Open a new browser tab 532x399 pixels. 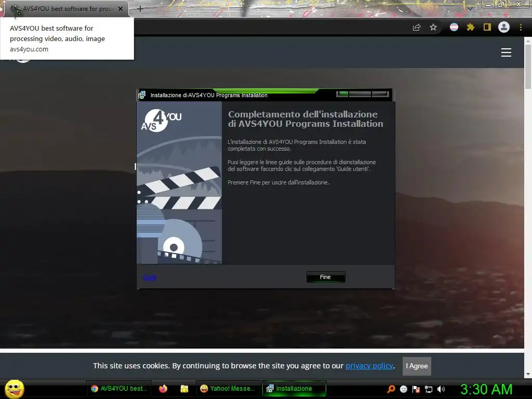[140, 9]
